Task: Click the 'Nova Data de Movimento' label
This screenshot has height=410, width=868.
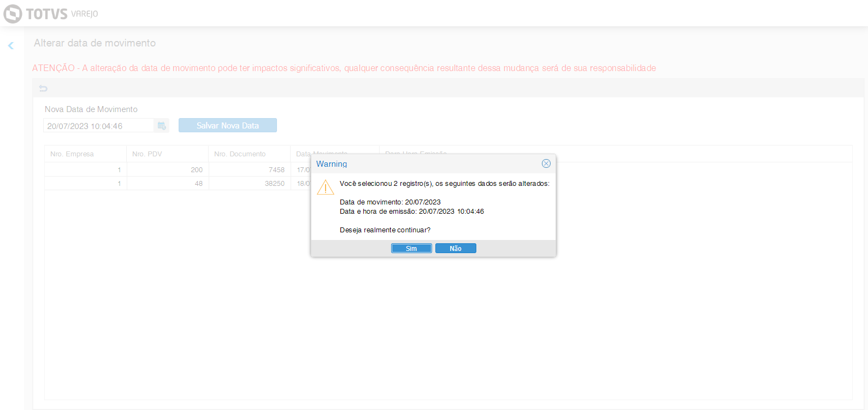Action: click(91, 109)
